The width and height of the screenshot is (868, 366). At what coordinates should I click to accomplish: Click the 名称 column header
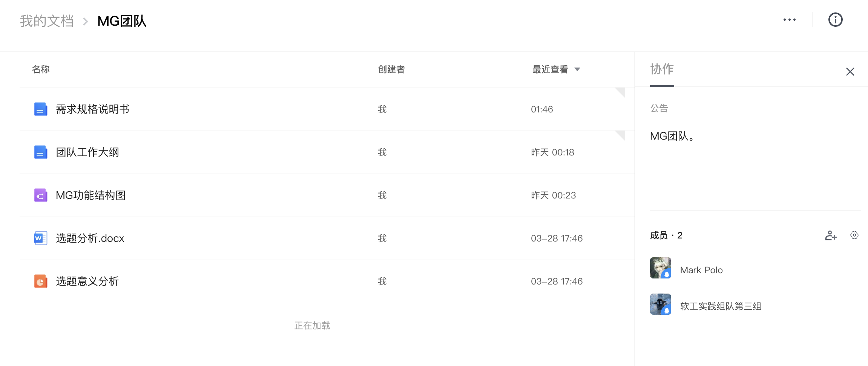[x=41, y=69]
